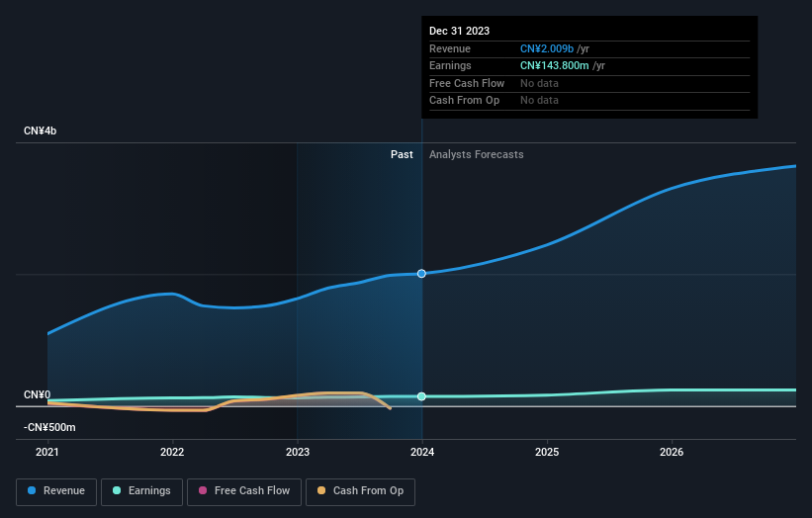
Task: Click the tooltip's Earnings row label
Action: pyautogui.click(x=450, y=65)
